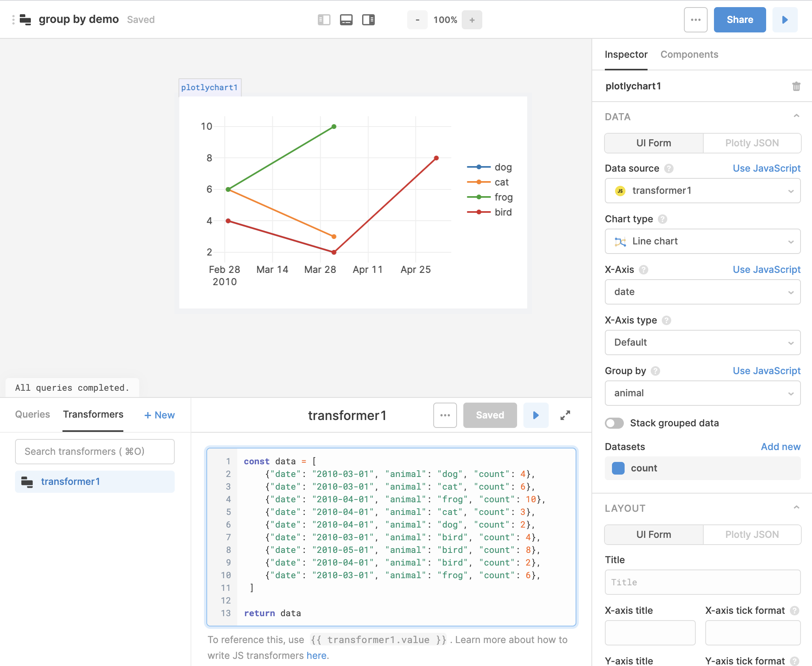Zoom in with the plus button
Image resolution: width=812 pixels, height=666 pixels.
tap(472, 20)
